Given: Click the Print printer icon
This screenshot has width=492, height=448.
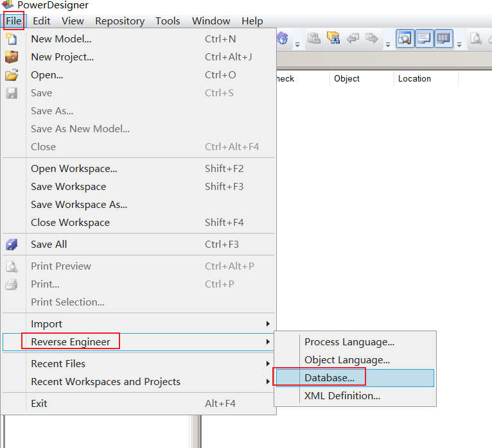Looking at the screenshot, I should 12,284.
